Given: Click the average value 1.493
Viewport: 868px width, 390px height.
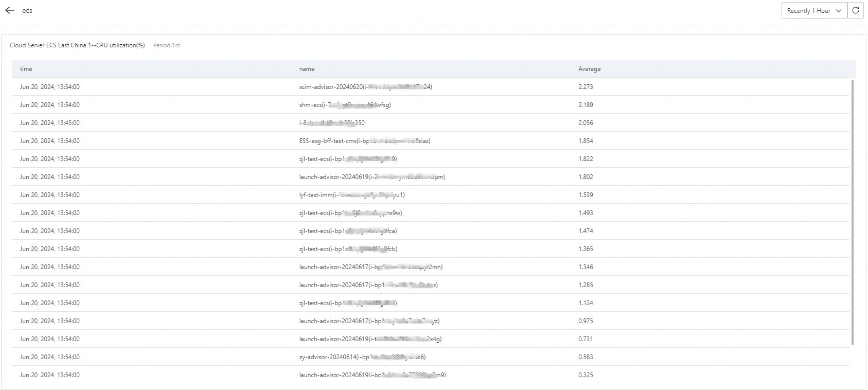Looking at the screenshot, I should point(586,213).
